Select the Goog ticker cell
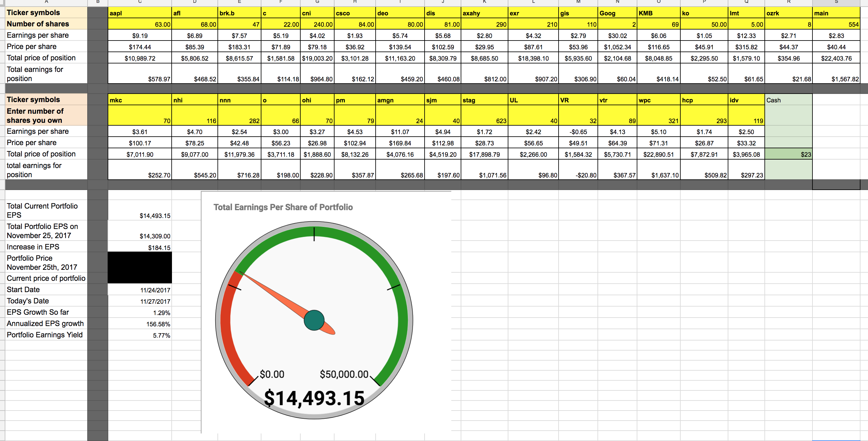 pyautogui.click(x=617, y=13)
